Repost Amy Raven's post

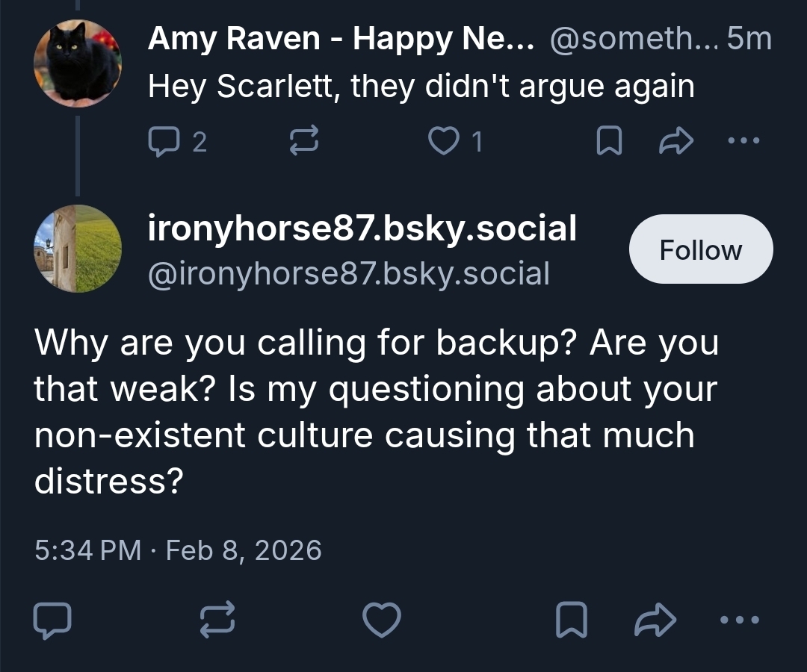tap(303, 142)
